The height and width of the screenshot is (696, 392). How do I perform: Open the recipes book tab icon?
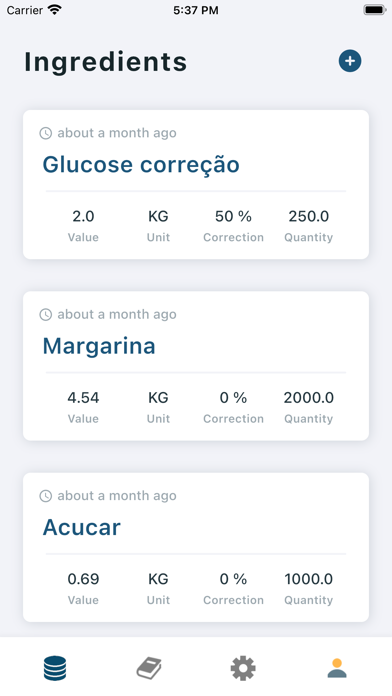pyautogui.click(x=149, y=668)
